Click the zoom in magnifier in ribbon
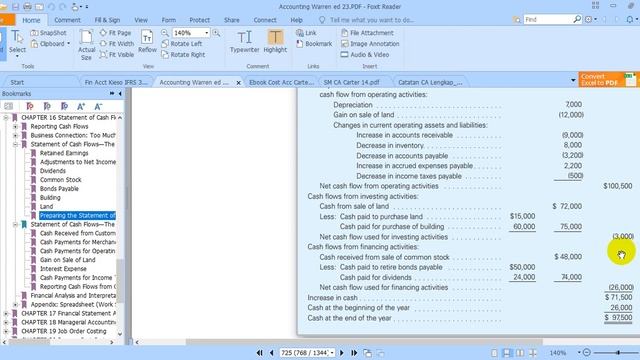Image resolution: width=640 pixels, height=360 pixels. [216, 33]
